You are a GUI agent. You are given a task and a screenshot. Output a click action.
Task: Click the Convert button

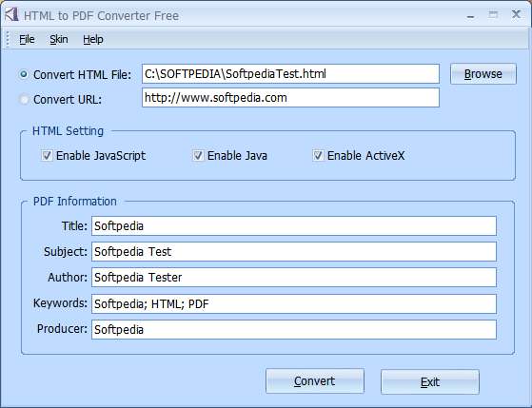click(x=315, y=381)
